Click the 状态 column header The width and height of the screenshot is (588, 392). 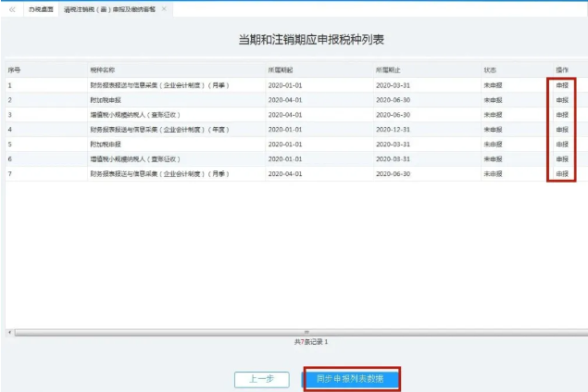[x=490, y=70]
